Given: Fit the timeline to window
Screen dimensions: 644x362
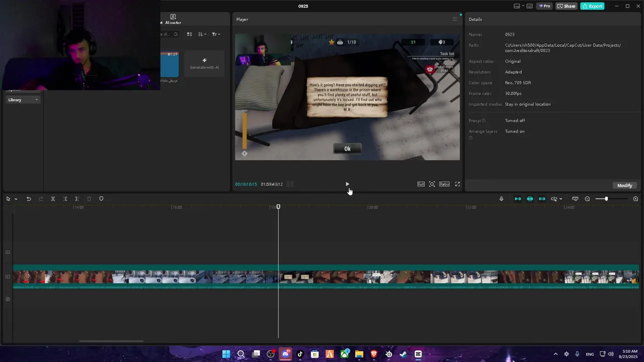Looking at the screenshot, I should point(575,199).
